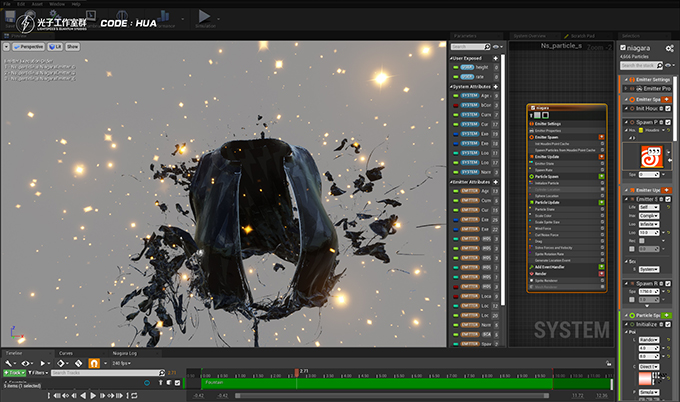Switch to the Niagara Log tab
Image resolution: width=680 pixels, height=402 pixels.
point(124,353)
